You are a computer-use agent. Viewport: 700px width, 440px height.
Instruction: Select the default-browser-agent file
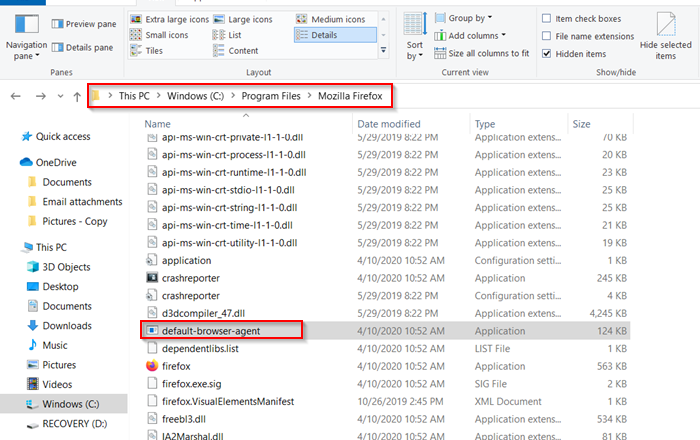click(211, 331)
